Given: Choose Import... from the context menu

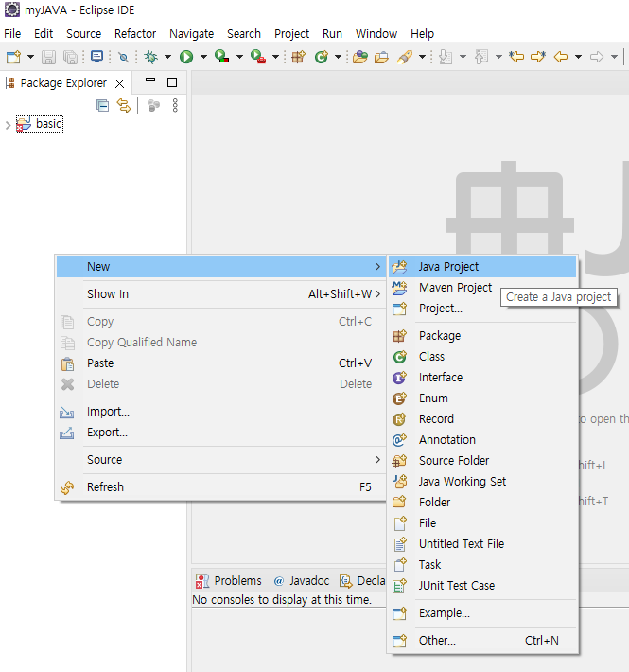Looking at the screenshot, I should 221,412.
